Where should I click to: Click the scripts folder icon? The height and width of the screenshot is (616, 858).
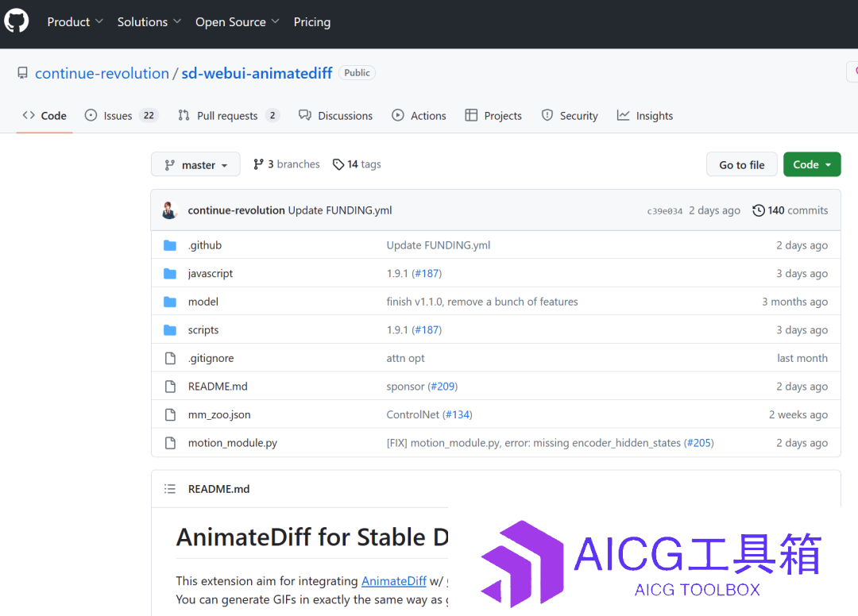click(x=170, y=330)
